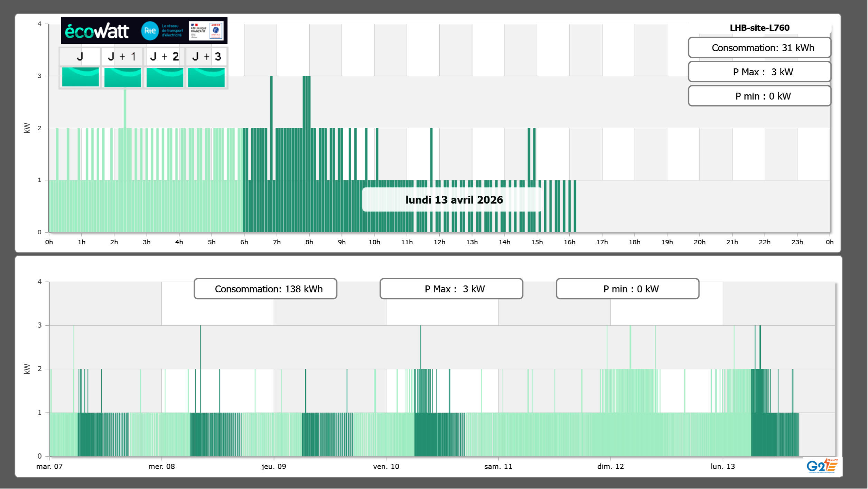Click the RTE round blue logo
This screenshot has width=868, height=489.
150,31
